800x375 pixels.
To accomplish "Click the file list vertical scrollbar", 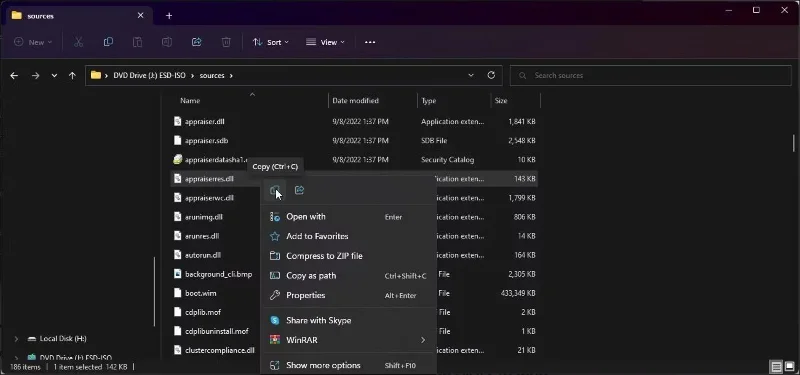I will [x=793, y=143].
